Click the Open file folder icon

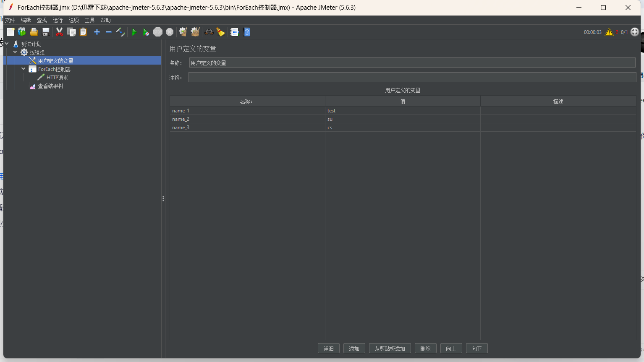click(x=34, y=32)
